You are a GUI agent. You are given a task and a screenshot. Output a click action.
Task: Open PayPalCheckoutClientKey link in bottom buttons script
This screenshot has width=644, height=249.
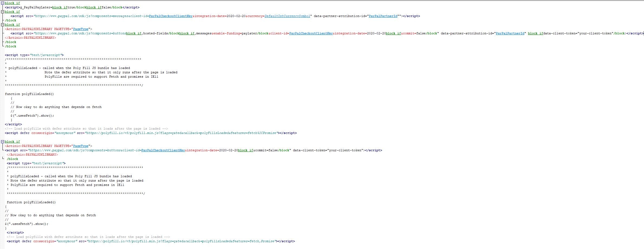pos(163,150)
